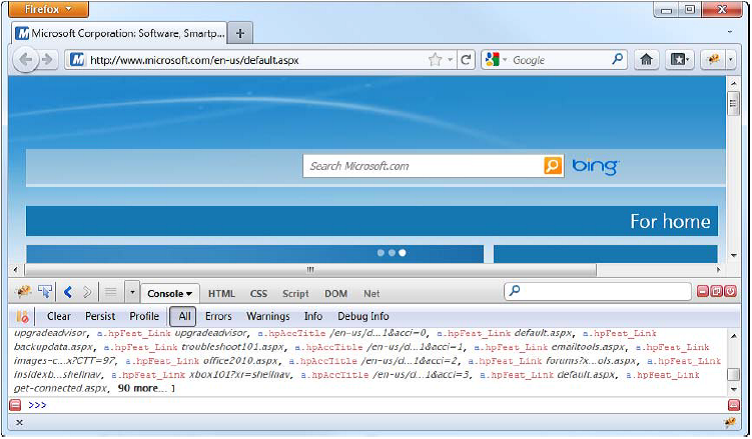Start the JavaScript Profile
Image resolution: width=752 pixels, height=439 pixels.
coord(144,317)
